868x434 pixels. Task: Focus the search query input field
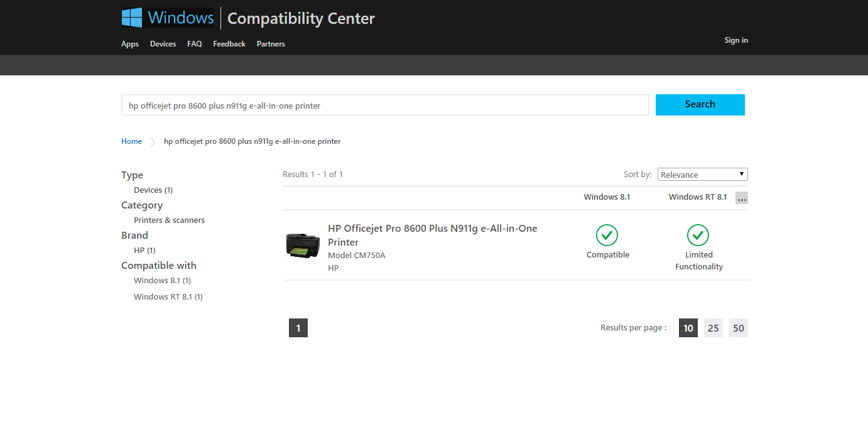pos(385,106)
